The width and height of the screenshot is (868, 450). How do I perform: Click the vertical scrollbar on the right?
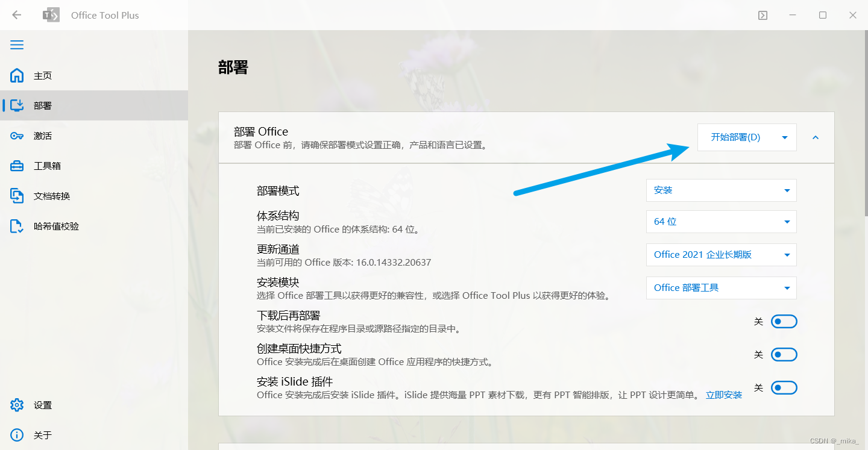coord(865,123)
